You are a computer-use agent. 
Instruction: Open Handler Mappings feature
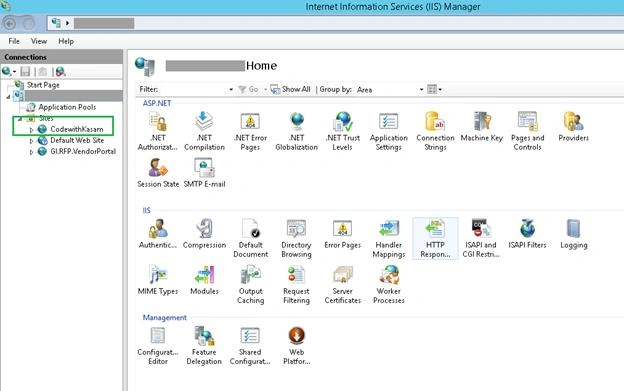389,238
